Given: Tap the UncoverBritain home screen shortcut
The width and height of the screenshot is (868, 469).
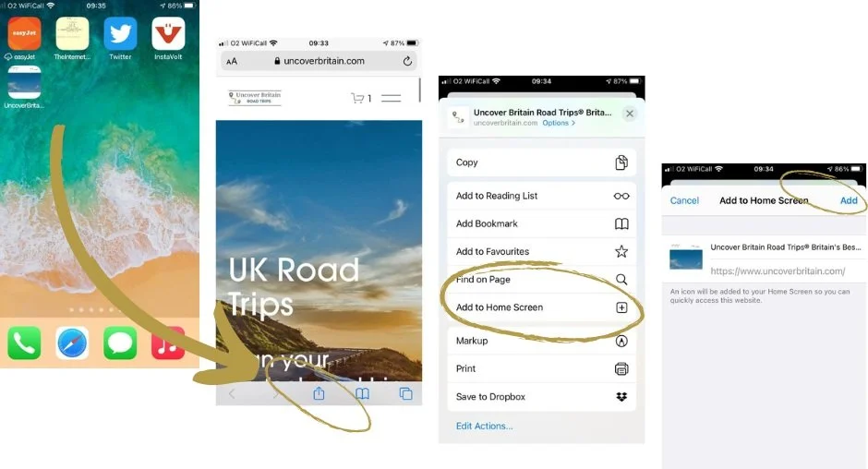Looking at the screenshot, I should point(24,82).
